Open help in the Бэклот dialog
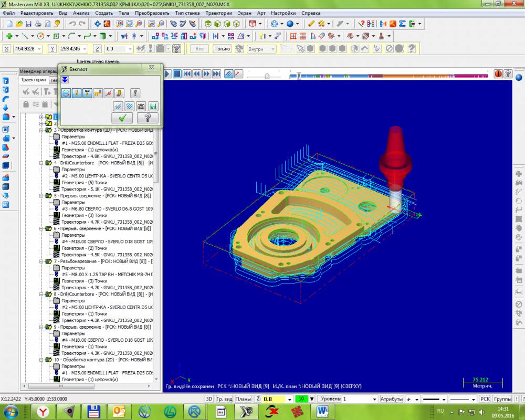525x420 pixels. [148, 118]
